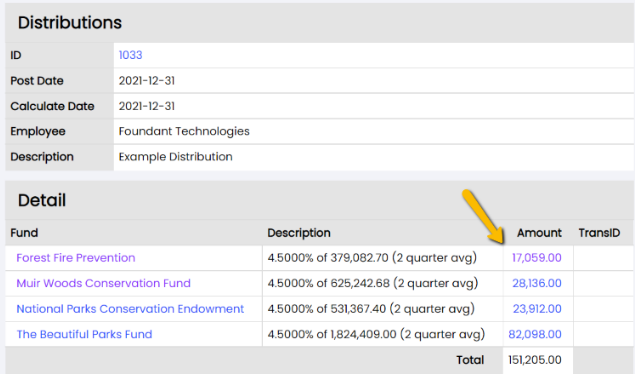
Task: Click the Description label under Employee
Action: tap(42, 157)
